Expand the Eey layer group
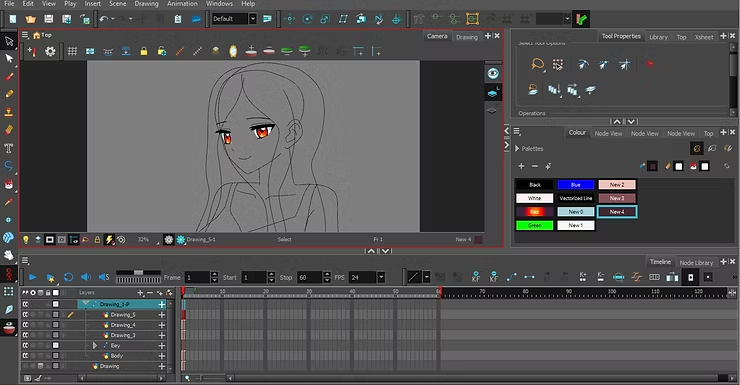 click(95, 345)
